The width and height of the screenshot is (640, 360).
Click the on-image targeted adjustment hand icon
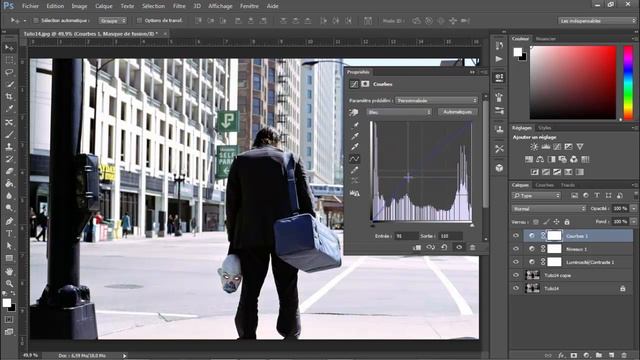[x=354, y=112]
